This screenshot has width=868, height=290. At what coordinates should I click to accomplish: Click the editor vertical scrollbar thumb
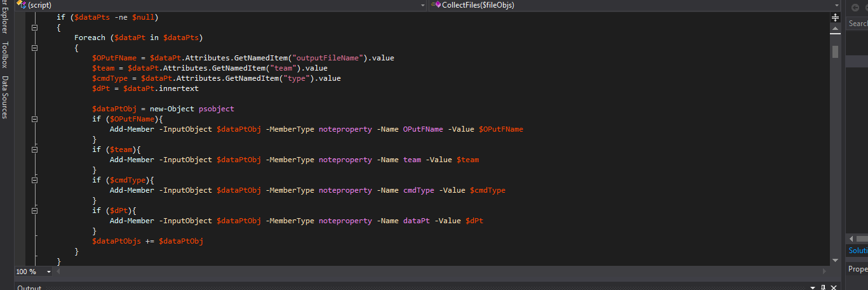pos(835,51)
